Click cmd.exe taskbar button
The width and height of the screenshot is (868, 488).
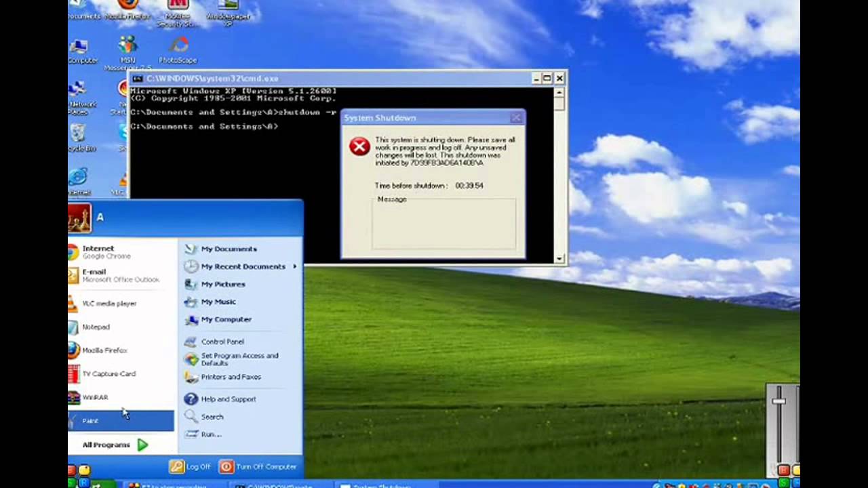click(x=279, y=485)
